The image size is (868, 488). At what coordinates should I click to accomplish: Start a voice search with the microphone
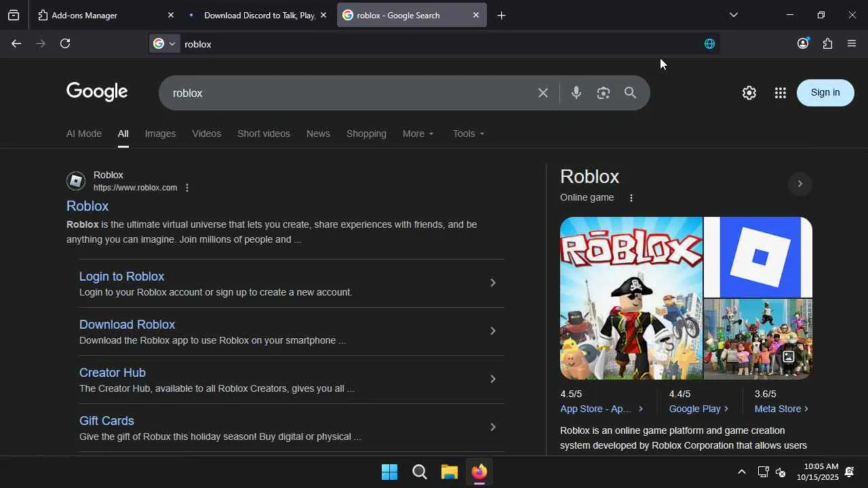coord(576,93)
